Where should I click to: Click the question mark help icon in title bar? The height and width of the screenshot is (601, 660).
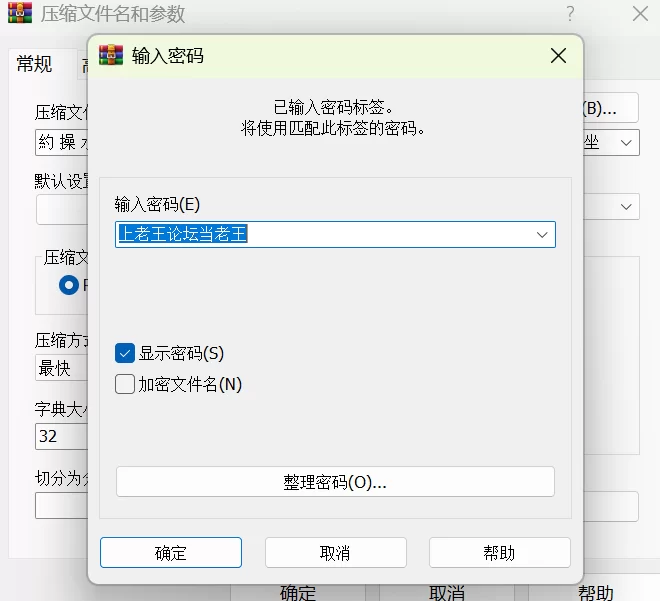tap(570, 15)
